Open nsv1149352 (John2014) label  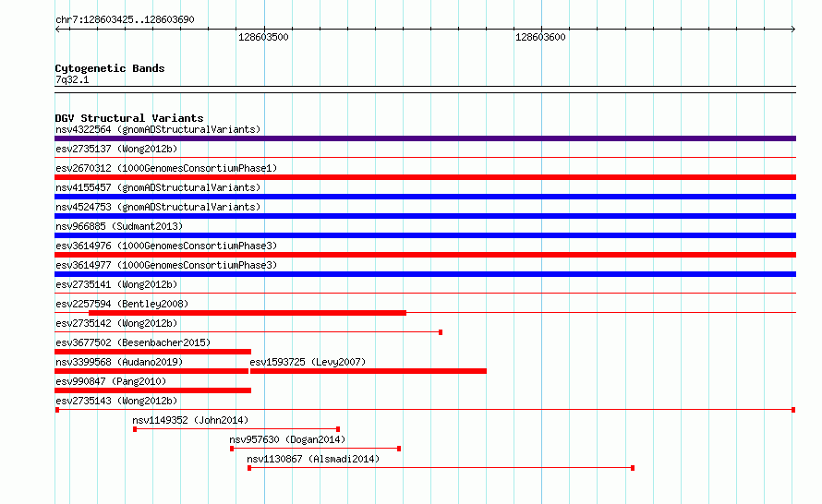(x=190, y=420)
